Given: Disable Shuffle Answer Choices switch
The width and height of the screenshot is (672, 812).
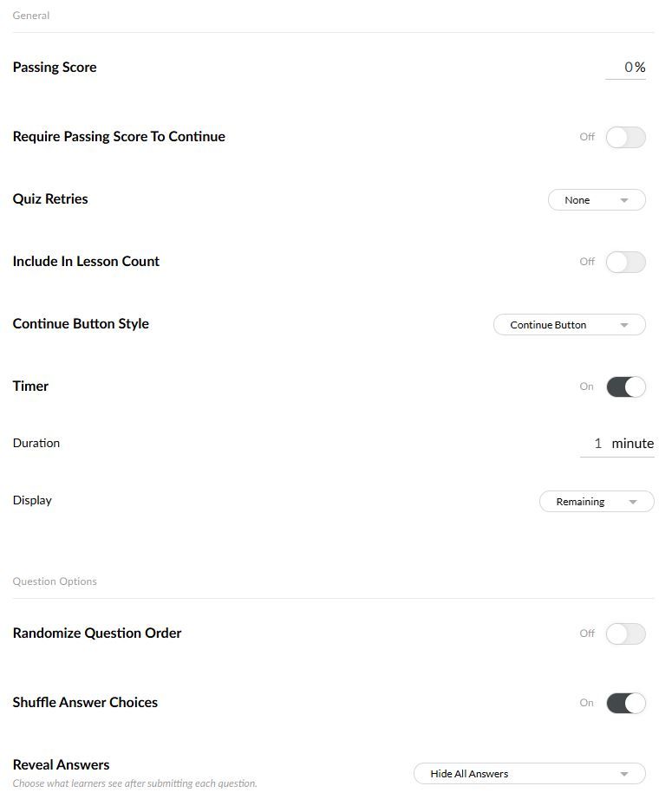Looking at the screenshot, I should pos(625,703).
